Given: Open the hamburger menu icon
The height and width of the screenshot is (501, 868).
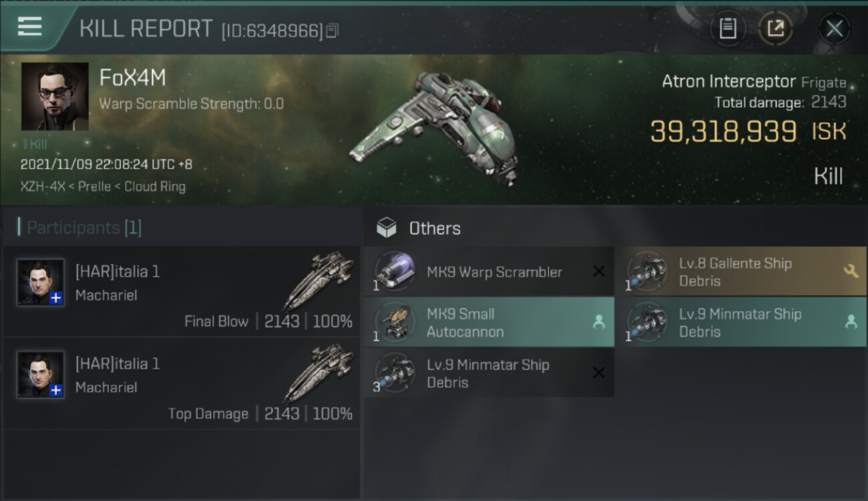Looking at the screenshot, I should pos(29,27).
